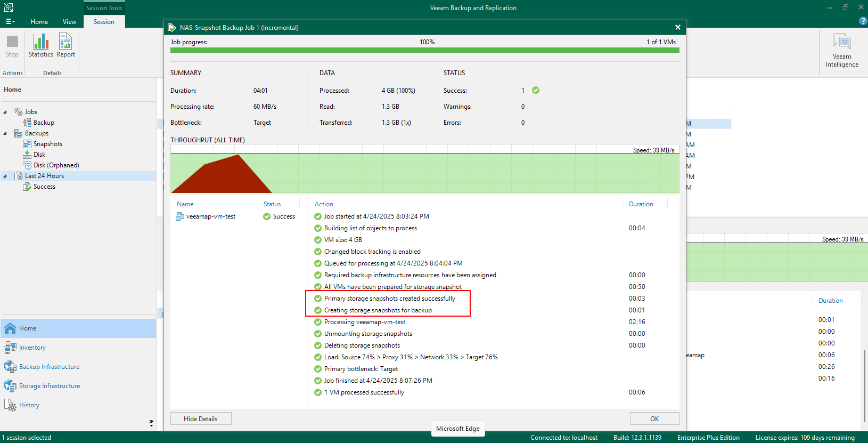Click the job progress bar
Screen dimensions: 868x443
(x=424, y=51)
